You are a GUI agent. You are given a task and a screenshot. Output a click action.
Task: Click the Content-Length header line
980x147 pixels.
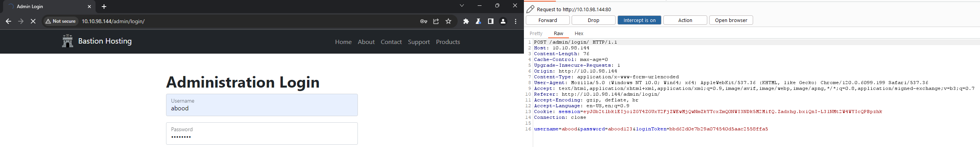point(562,54)
